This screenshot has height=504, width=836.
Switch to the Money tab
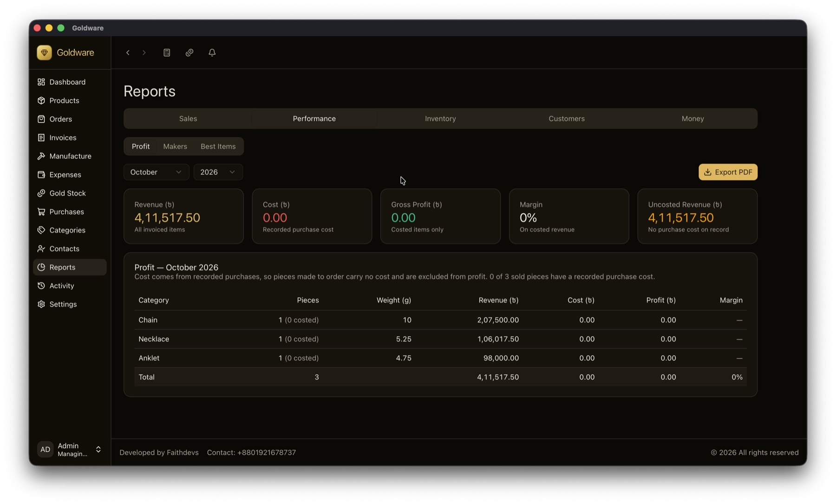[692, 118]
